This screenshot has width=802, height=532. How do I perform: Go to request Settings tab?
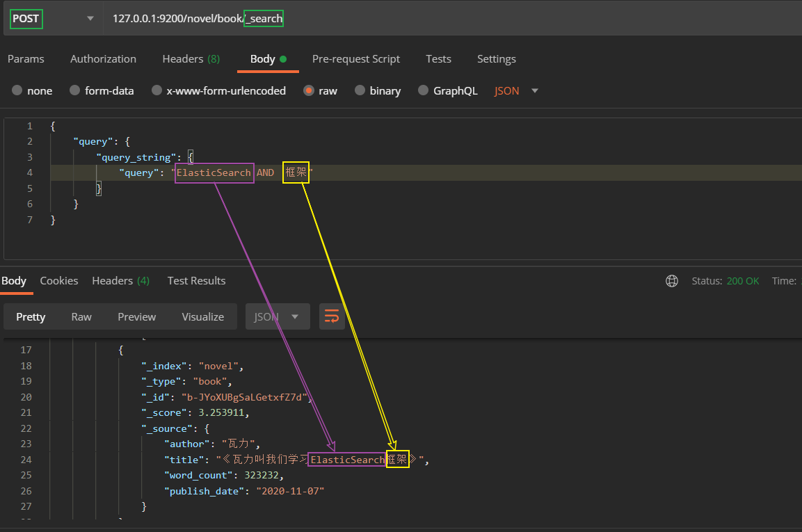pos(496,59)
